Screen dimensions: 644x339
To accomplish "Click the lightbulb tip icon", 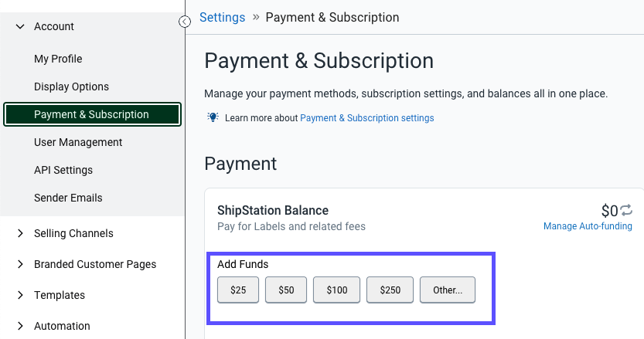I will (213, 117).
